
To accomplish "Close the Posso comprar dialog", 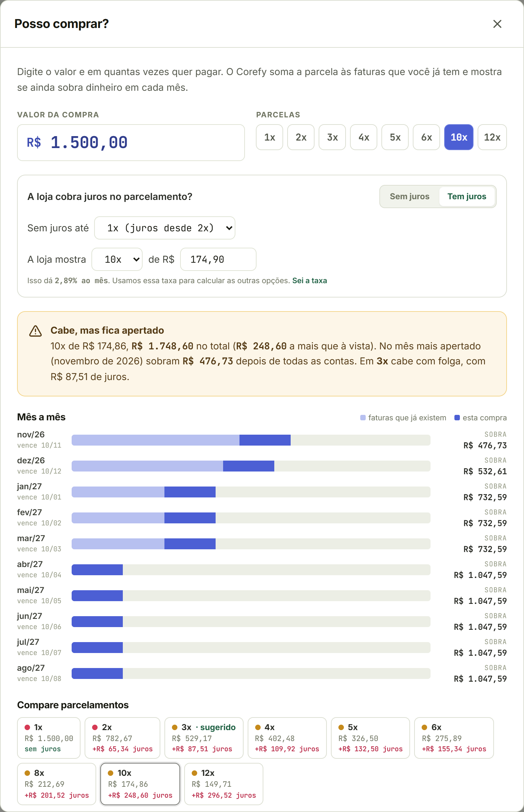I will tap(497, 24).
